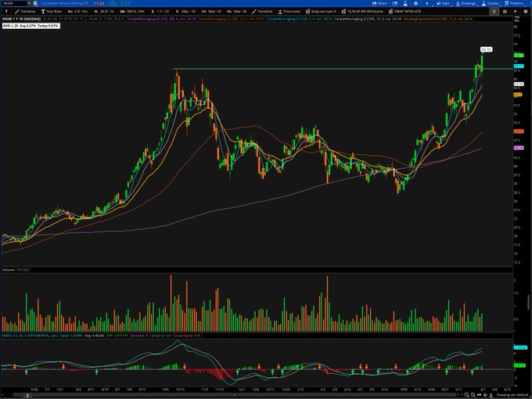Click the left scroll arrow in the zoom bar
The height and width of the screenshot is (399, 532).
pos(458,395)
